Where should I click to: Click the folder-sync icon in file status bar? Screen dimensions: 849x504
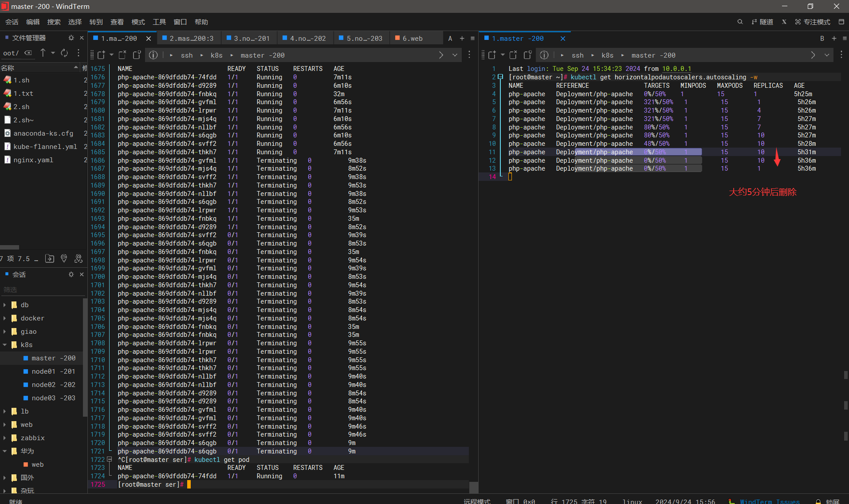50,258
